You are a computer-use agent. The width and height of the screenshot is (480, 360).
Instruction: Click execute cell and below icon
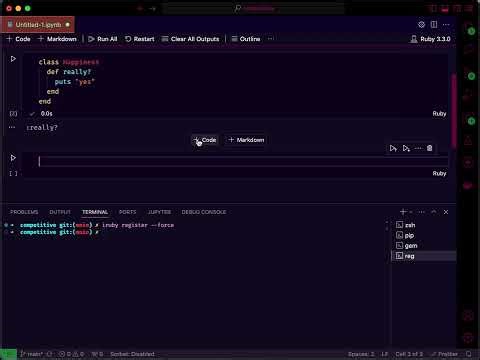click(406, 148)
